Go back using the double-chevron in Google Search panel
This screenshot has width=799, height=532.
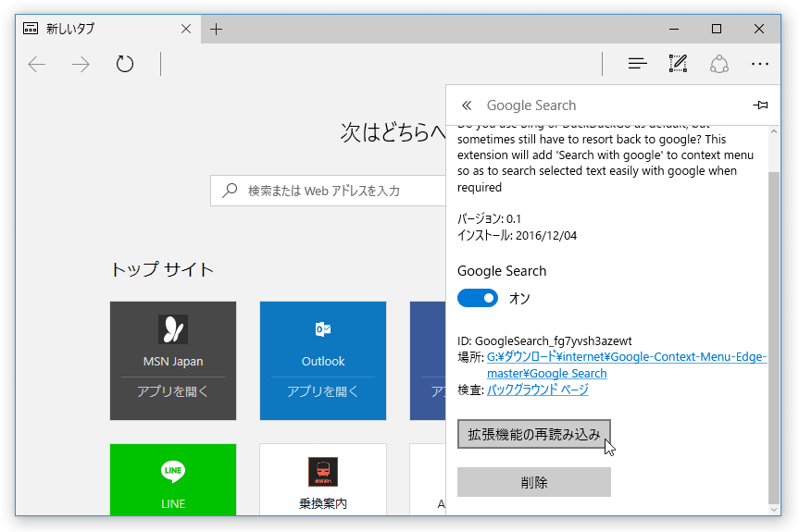tap(467, 105)
